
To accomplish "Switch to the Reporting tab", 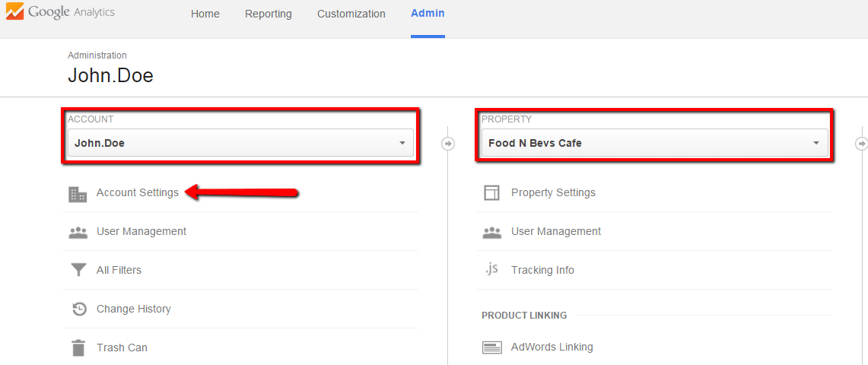I will (x=268, y=14).
